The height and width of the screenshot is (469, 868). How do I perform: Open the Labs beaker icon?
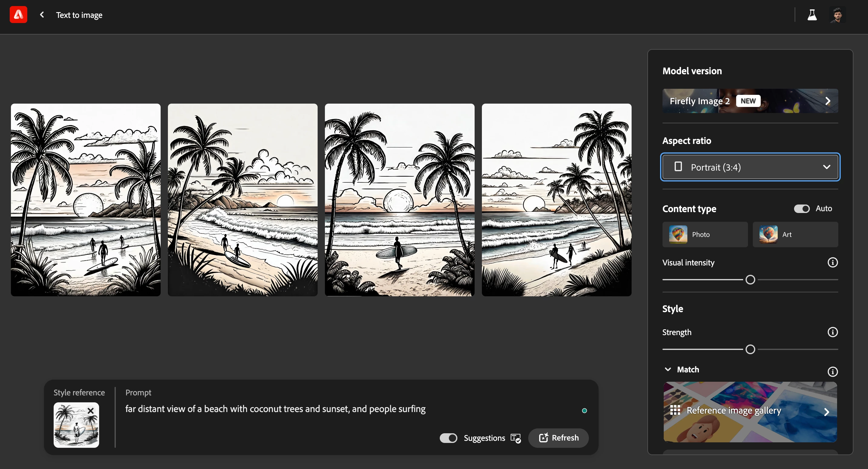tap(812, 15)
